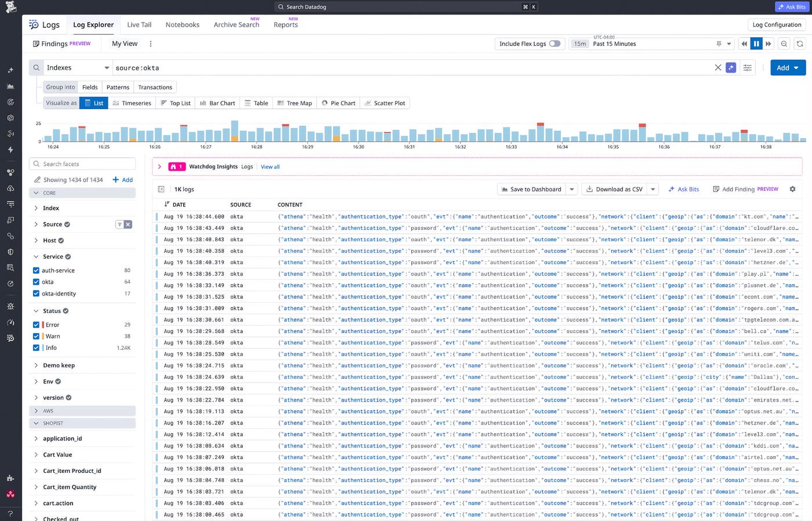Screen dimensions: 812x521
Task: Click the refresh icon
Action: [x=800, y=44]
